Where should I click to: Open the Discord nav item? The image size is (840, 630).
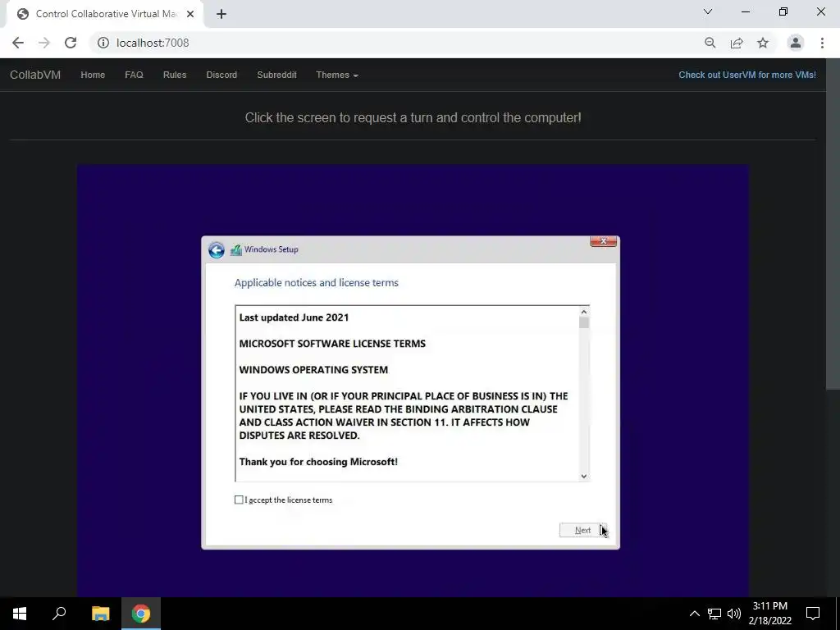pos(221,75)
